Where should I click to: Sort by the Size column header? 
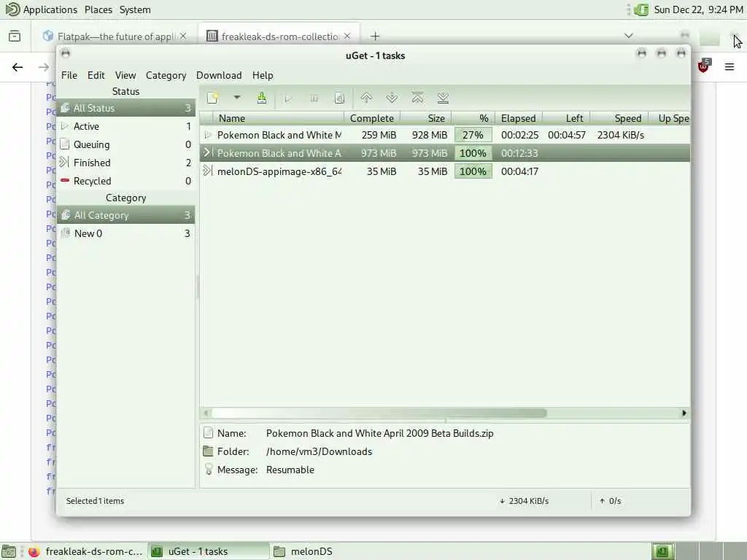pyautogui.click(x=426, y=118)
